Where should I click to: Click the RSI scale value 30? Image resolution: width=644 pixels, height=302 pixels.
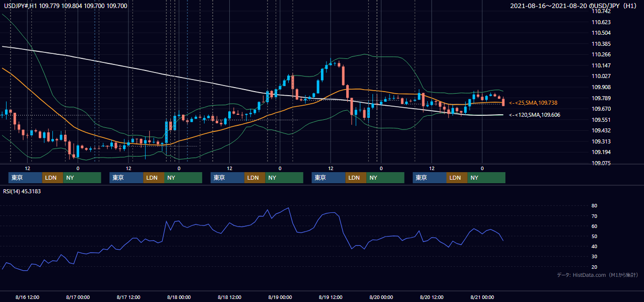coord(594,257)
